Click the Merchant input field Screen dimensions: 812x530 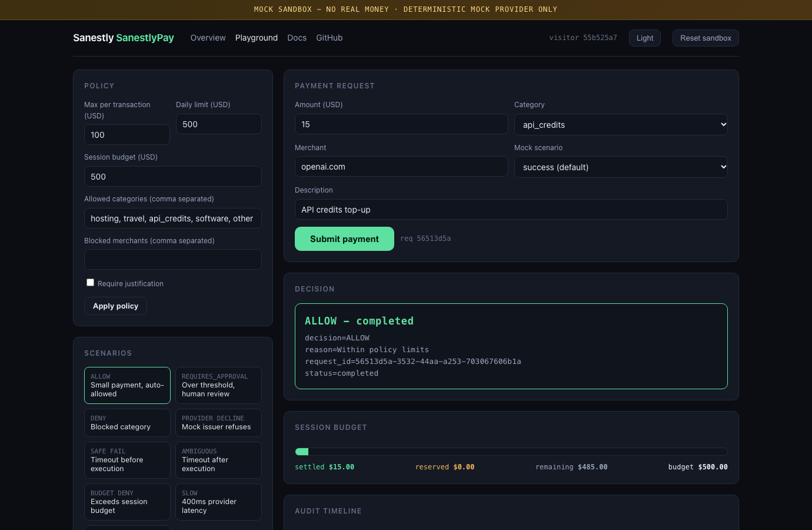tap(401, 167)
